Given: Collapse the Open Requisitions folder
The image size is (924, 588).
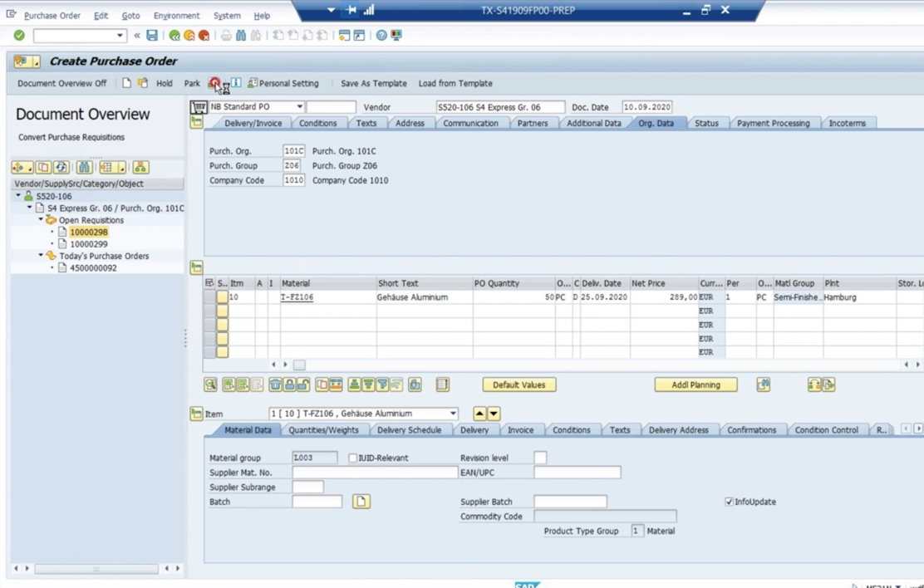Looking at the screenshot, I should pyautogui.click(x=41, y=220).
